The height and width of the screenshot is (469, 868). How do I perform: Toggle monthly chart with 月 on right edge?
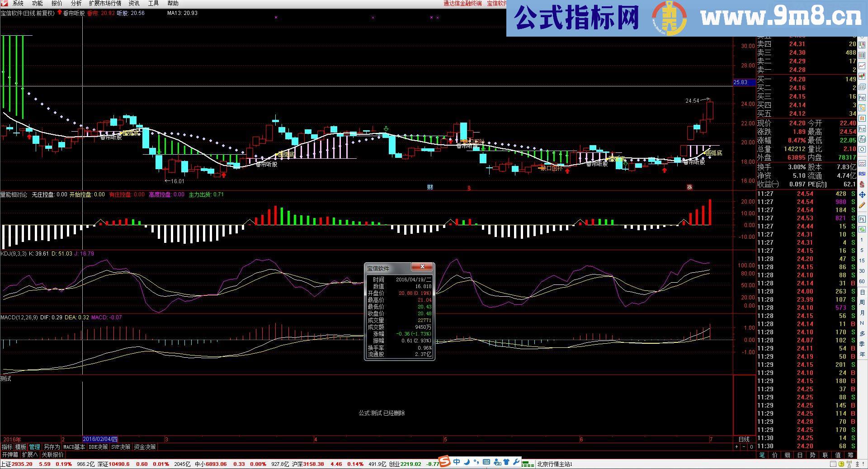click(x=863, y=312)
